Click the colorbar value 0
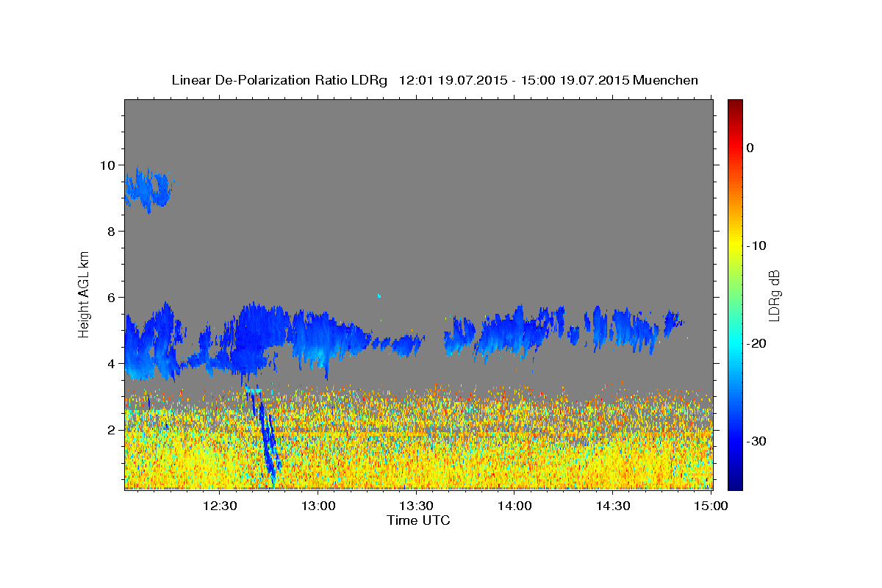This screenshot has width=882, height=588. tap(750, 148)
